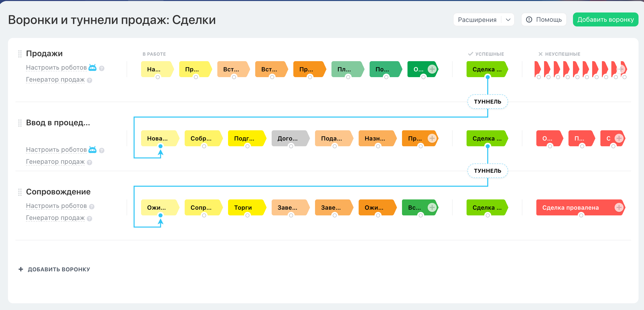Click blue connector dot under Нова... stage
The width and height of the screenshot is (644, 310).
[x=161, y=146]
